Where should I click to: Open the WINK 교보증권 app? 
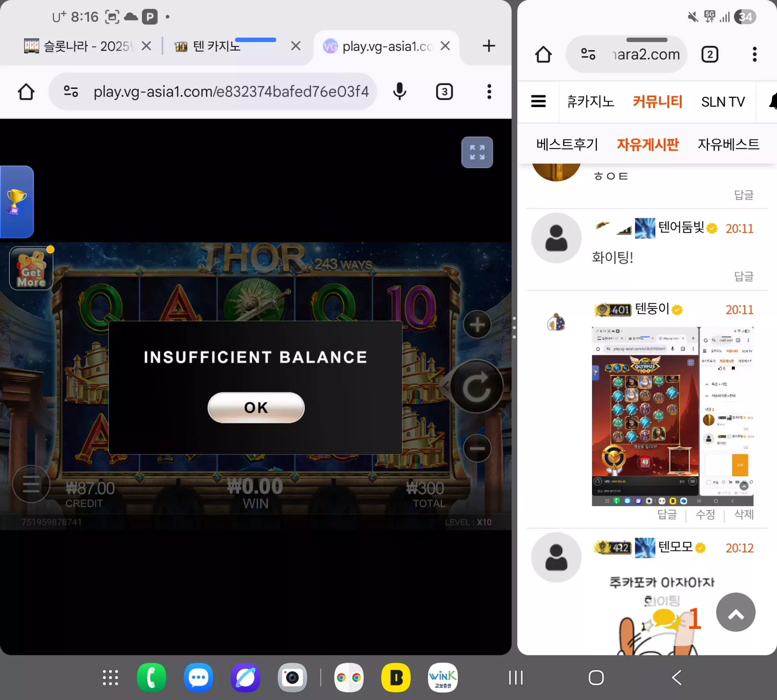tap(443, 677)
